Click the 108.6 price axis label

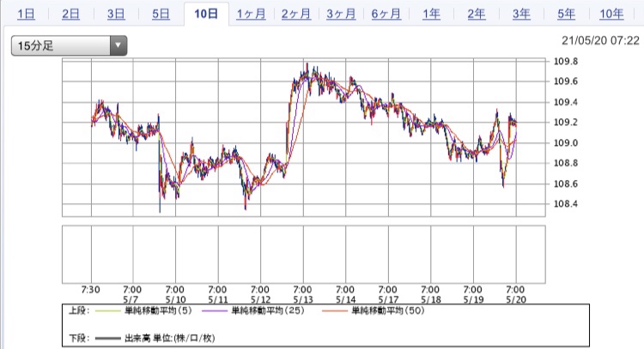pos(566,184)
